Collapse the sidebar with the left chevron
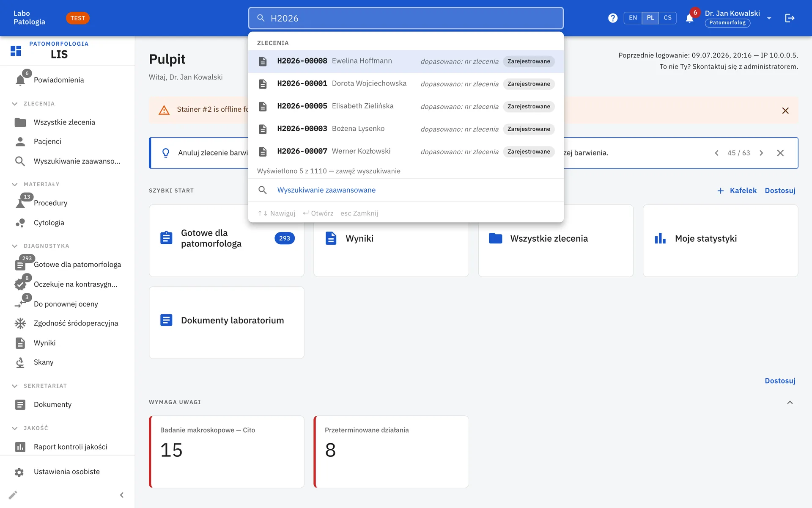812x508 pixels. tap(122, 495)
